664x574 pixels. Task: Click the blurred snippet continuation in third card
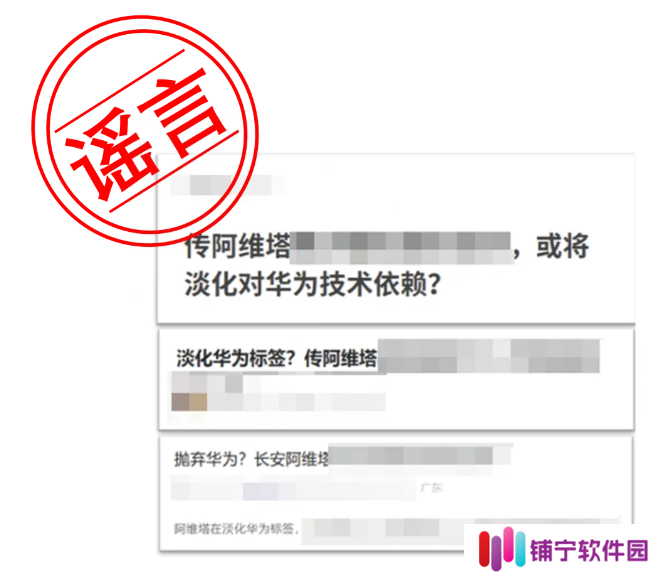tap(459, 528)
